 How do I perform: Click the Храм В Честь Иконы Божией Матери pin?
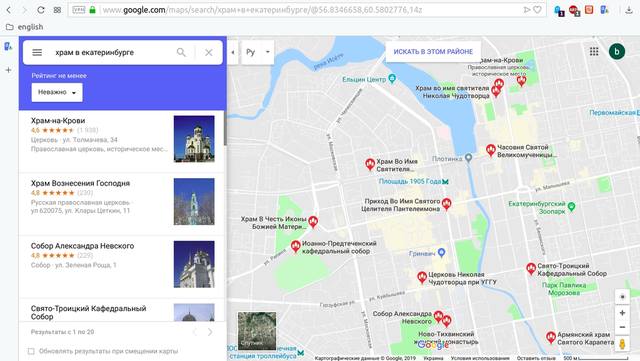point(313,222)
